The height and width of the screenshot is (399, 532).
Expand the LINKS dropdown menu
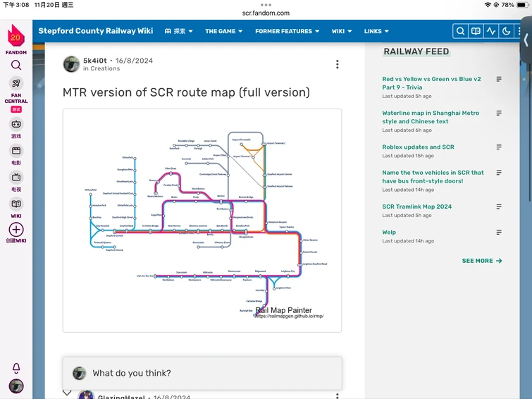(x=376, y=31)
